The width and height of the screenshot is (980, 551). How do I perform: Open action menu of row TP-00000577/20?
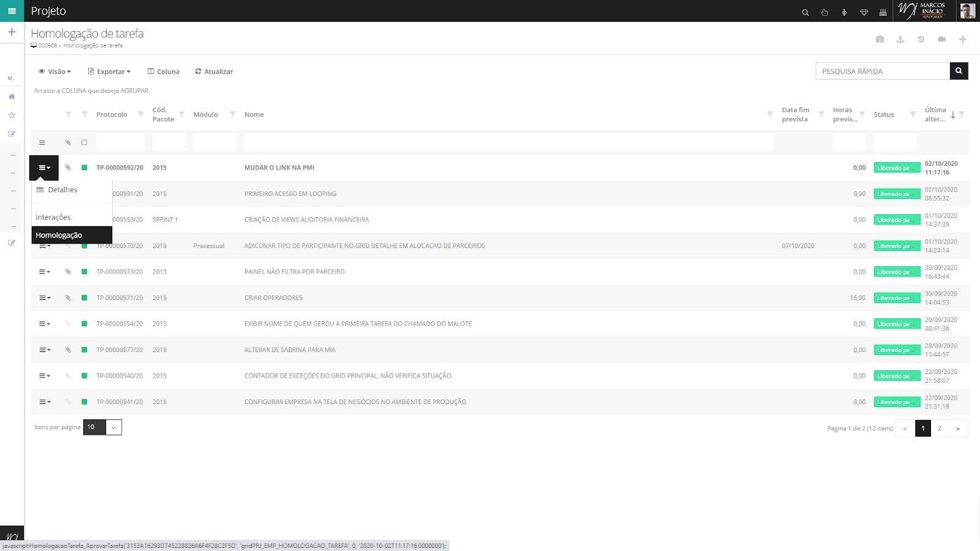(x=44, y=350)
